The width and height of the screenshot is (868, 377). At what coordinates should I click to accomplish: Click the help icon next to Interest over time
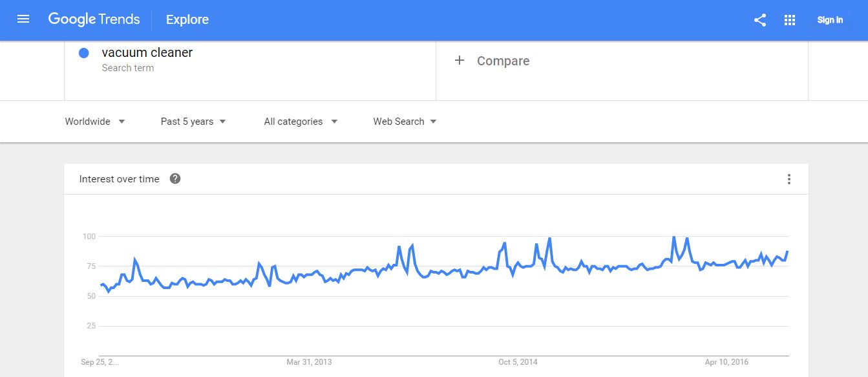[x=175, y=178]
